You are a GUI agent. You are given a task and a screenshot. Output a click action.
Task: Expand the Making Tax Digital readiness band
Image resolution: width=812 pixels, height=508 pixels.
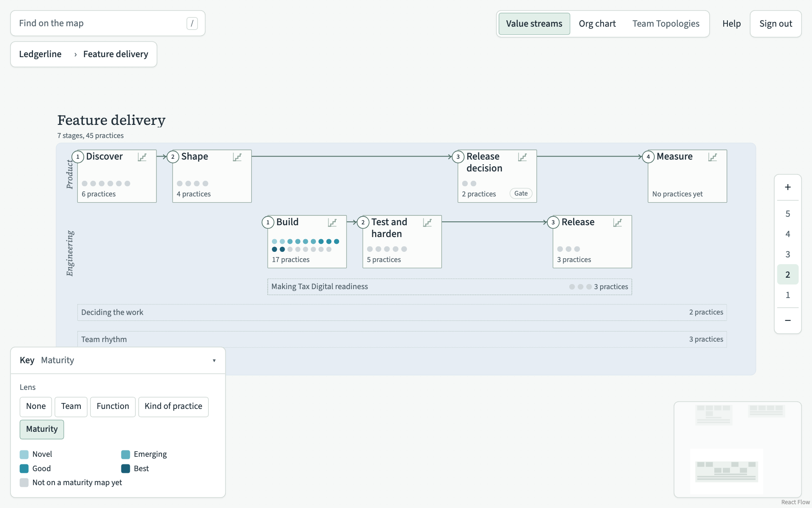450,287
